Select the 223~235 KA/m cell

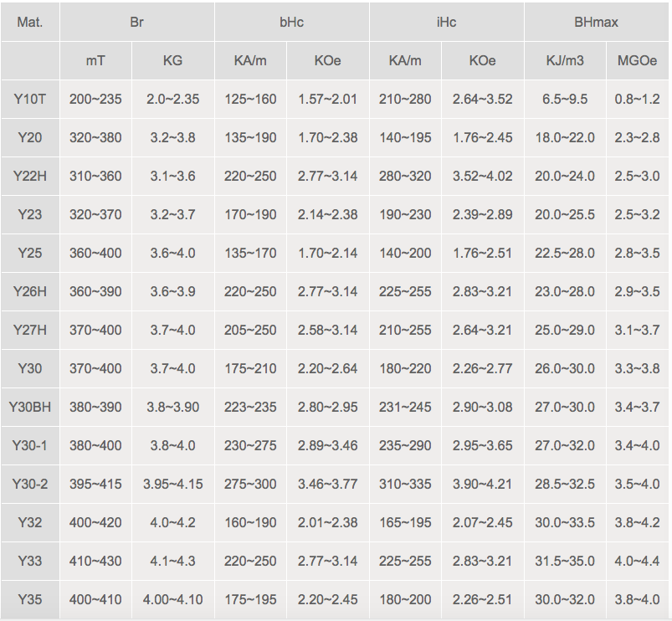(x=250, y=408)
